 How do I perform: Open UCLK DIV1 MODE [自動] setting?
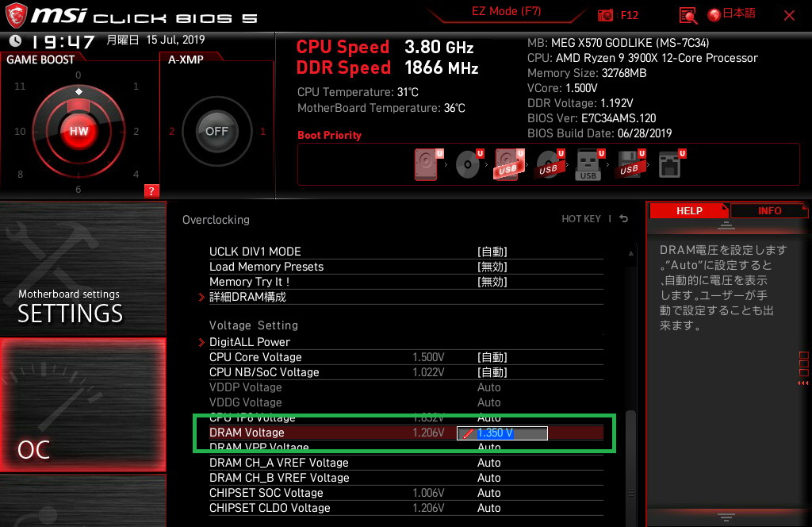[492, 252]
